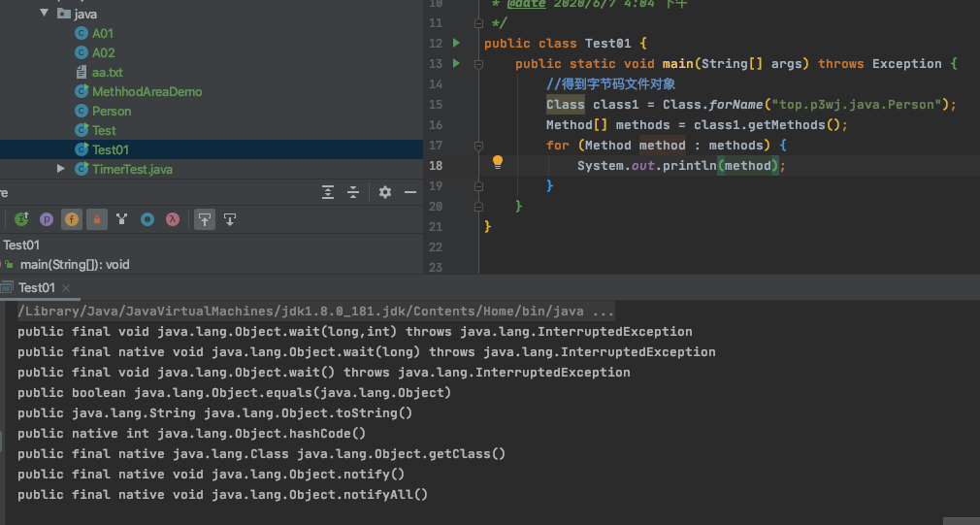Select Test01 in the project tree
The height and width of the screenshot is (525, 980).
coord(111,149)
